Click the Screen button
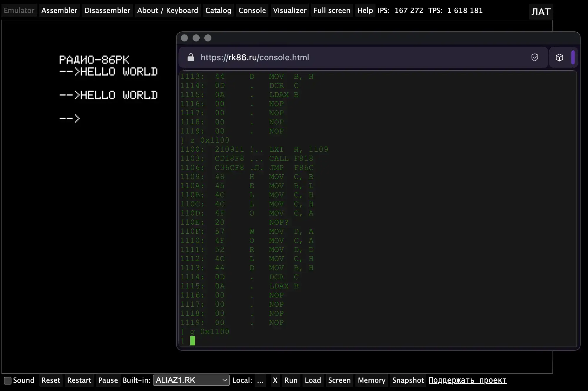The height and width of the screenshot is (391, 588). click(340, 380)
